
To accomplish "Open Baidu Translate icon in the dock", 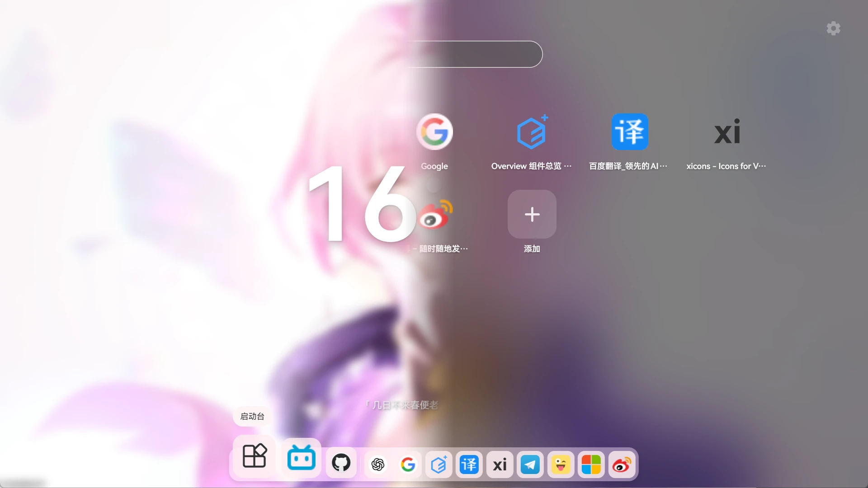I will coord(469,465).
